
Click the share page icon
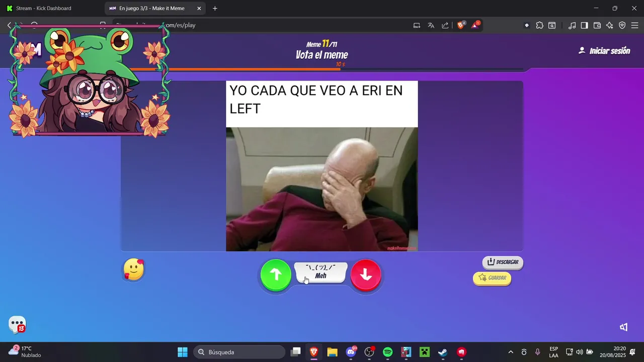(445, 25)
